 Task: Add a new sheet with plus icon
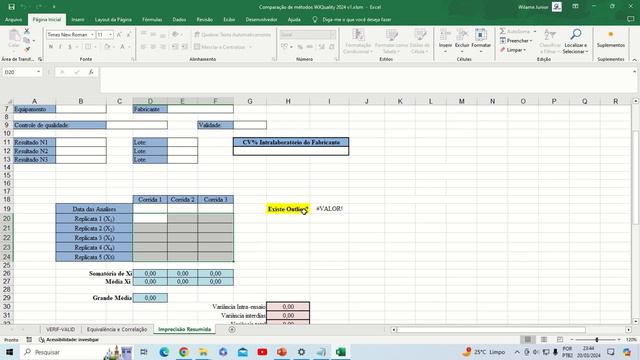232,329
